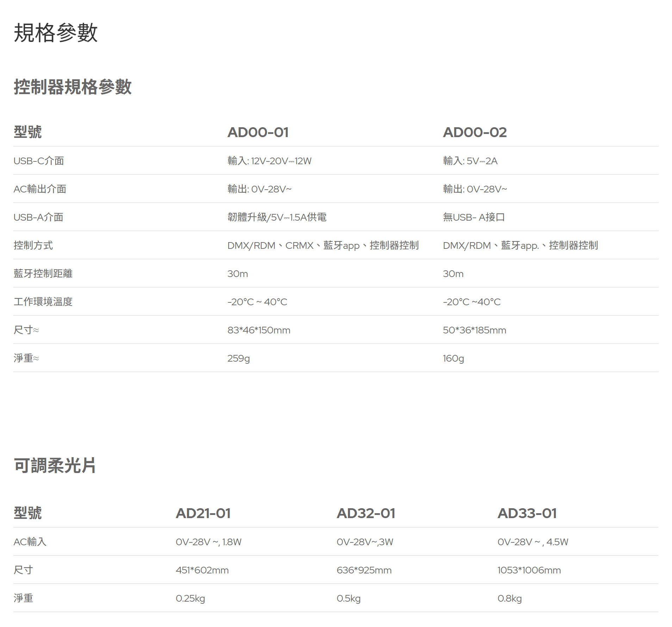Click the 韌體升級/5V 1.5A供電 cell
Screen dimensions: 672x627
click(x=277, y=217)
